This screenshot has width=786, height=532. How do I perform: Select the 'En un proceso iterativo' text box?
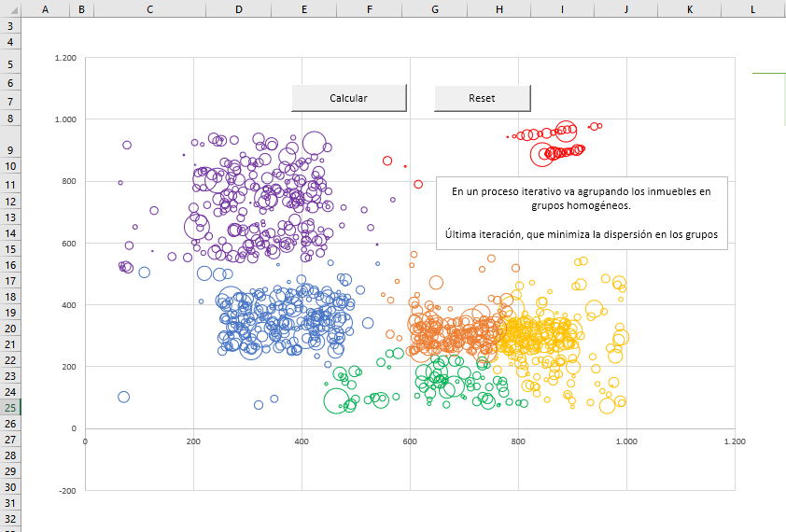tap(581, 213)
